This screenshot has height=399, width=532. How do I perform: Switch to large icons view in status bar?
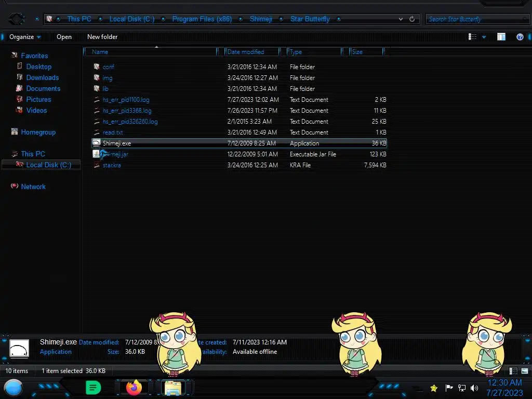[525, 371]
